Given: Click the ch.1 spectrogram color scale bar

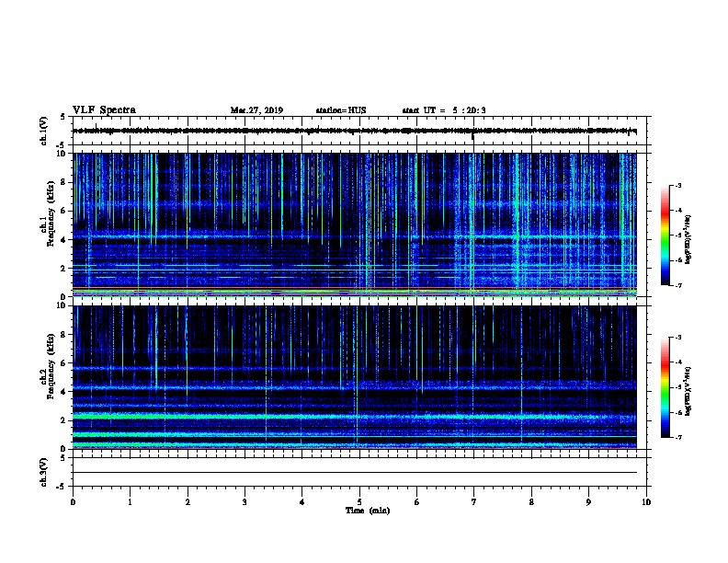Looking at the screenshot, I should (665, 236).
